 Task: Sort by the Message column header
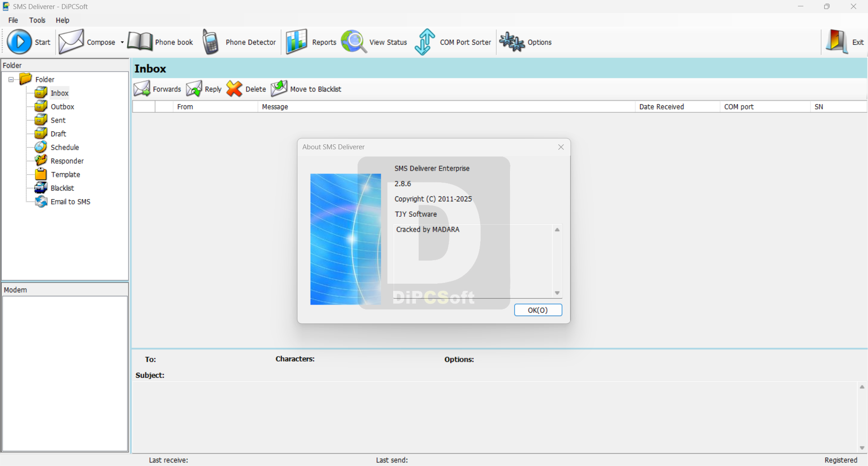click(x=446, y=107)
